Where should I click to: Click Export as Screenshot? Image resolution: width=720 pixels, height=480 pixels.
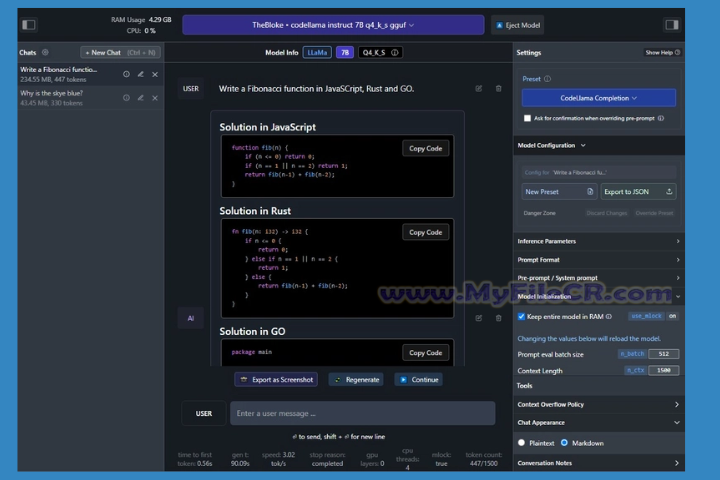point(276,379)
